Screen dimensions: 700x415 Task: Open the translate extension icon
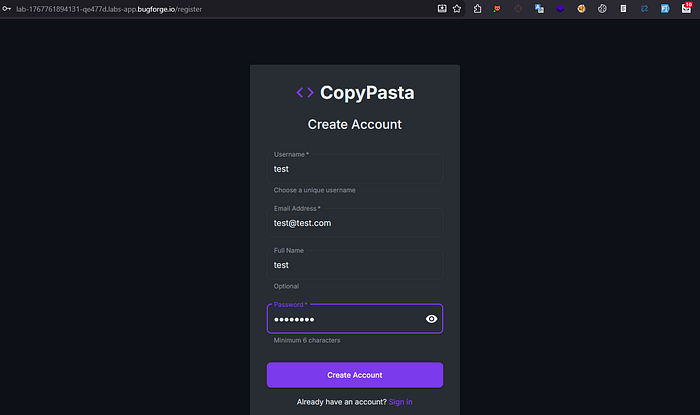click(539, 8)
